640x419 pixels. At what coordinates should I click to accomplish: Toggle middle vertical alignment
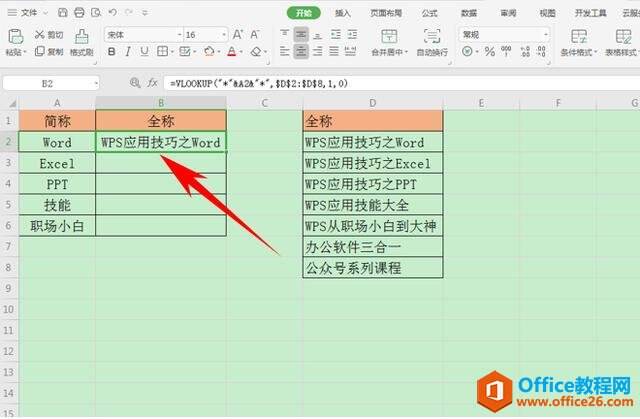pyautogui.click(x=301, y=35)
